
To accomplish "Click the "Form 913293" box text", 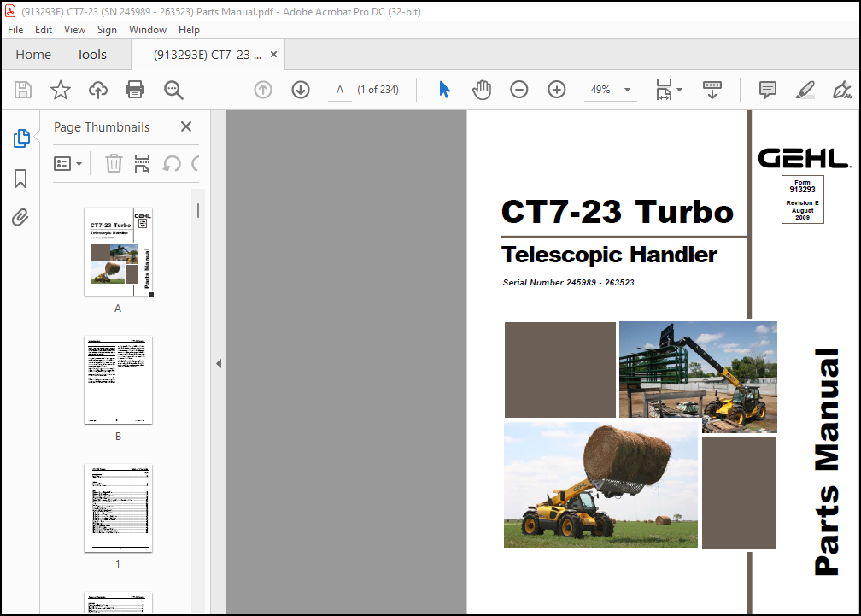I will pyautogui.click(x=802, y=186).
